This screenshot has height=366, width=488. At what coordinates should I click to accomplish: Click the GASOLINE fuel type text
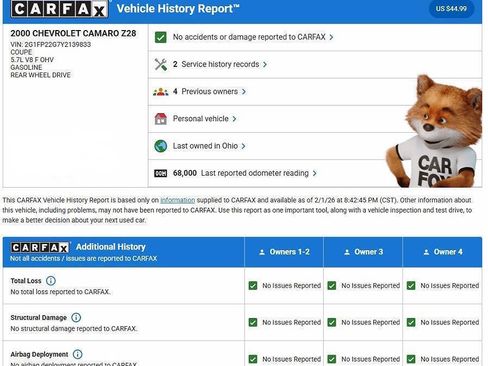coord(26,67)
